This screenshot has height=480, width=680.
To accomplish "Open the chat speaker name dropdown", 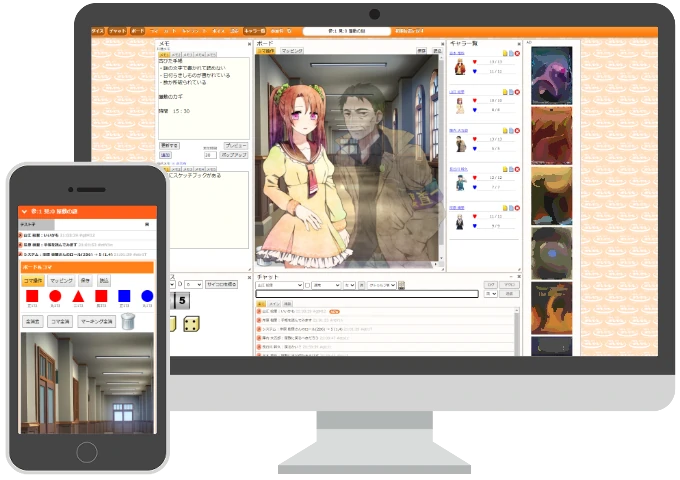I will pos(279,285).
